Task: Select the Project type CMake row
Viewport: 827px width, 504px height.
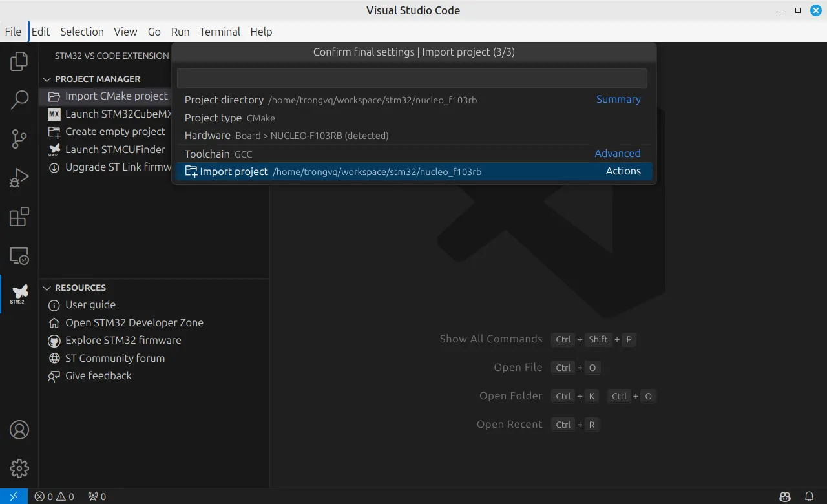Action: (413, 118)
